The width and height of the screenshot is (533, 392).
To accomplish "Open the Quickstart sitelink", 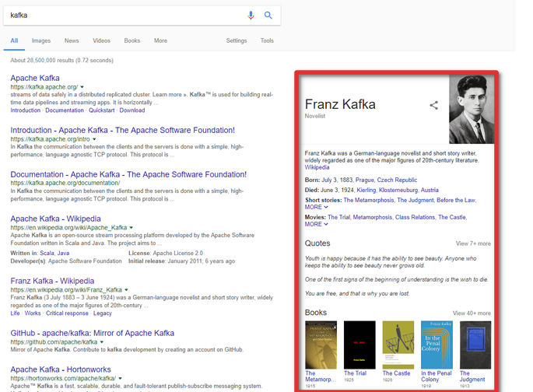I will [x=102, y=110].
